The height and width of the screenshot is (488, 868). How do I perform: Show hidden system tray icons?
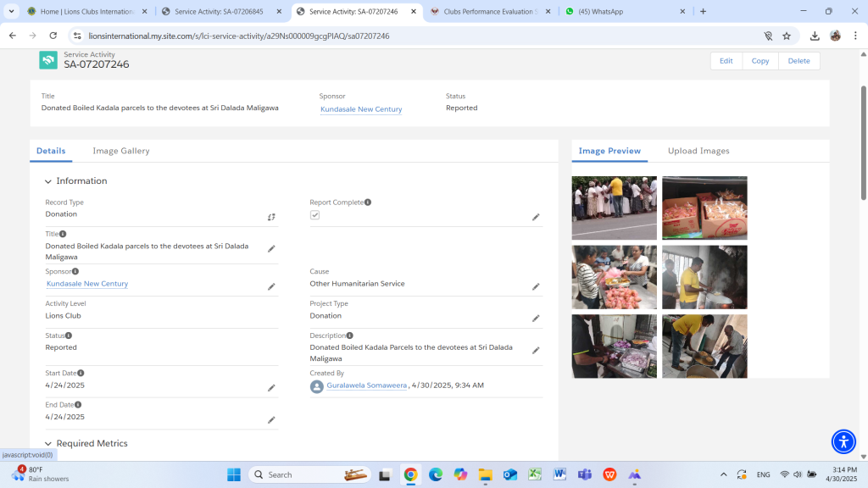click(724, 474)
